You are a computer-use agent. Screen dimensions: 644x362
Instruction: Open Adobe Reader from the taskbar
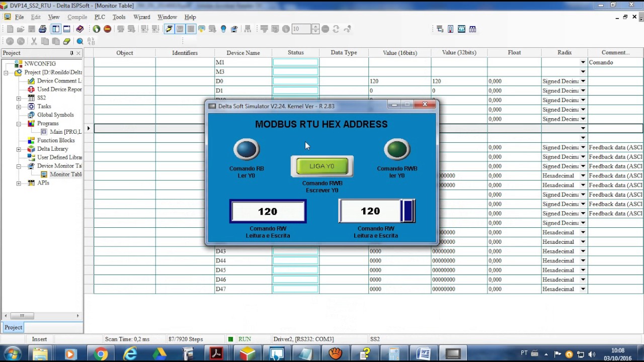[217, 354]
